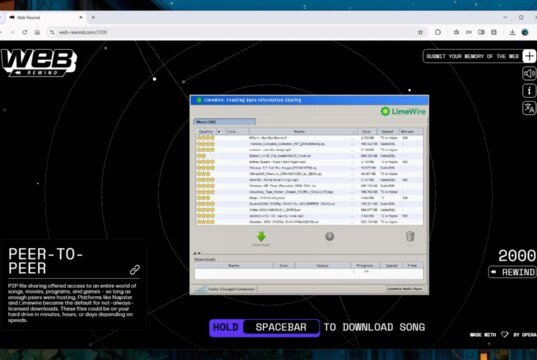Reload the page with the browser refresh icon
The image size is (537, 360).
tap(25, 32)
